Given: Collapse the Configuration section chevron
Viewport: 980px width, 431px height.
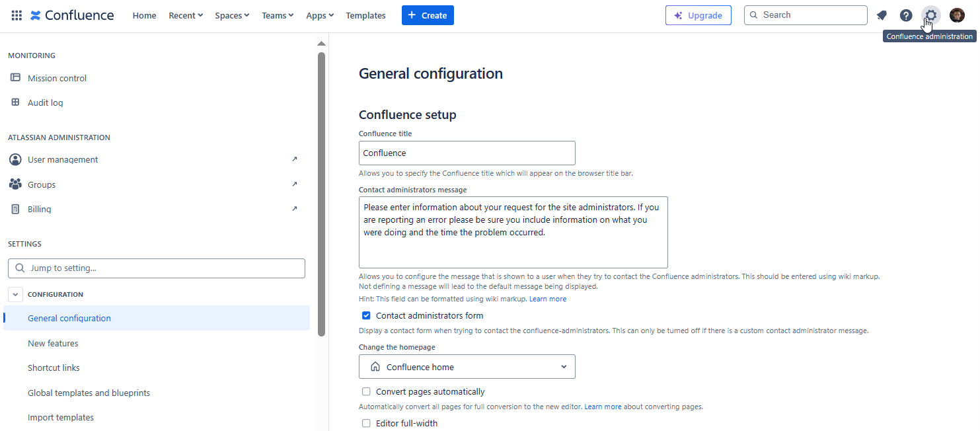Looking at the screenshot, I should pyautogui.click(x=17, y=295).
